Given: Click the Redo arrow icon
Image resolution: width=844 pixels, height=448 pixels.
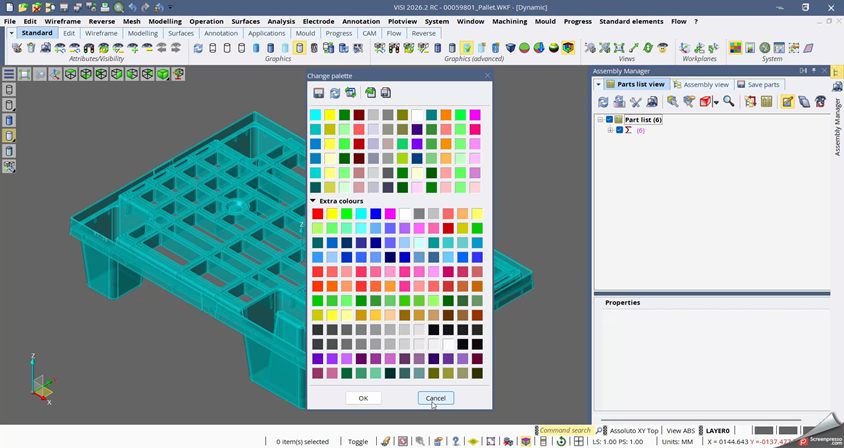Looking at the screenshot, I should pyautogui.click(x=146, y=8).
